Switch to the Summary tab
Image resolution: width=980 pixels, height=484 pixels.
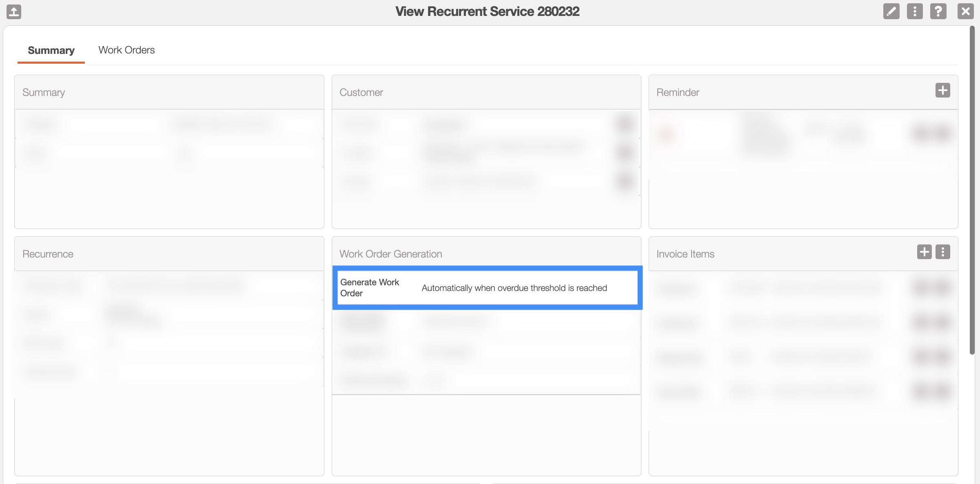point(51,50)
